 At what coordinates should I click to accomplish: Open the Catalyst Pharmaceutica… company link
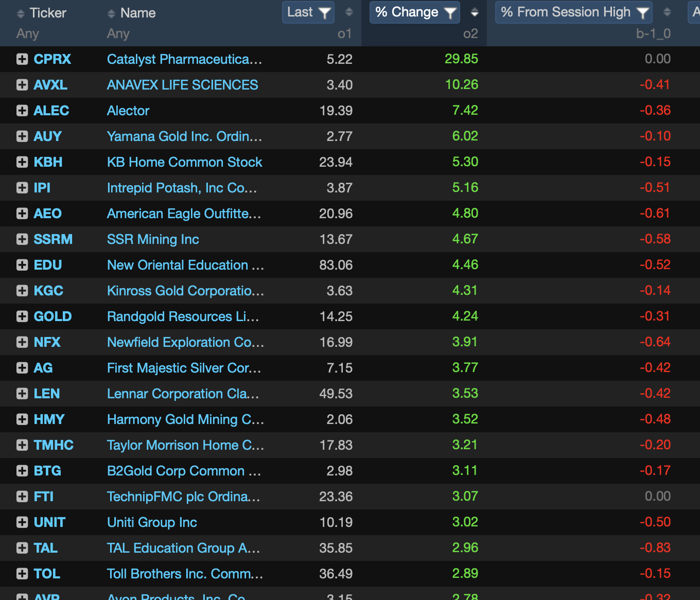[184, 59]
